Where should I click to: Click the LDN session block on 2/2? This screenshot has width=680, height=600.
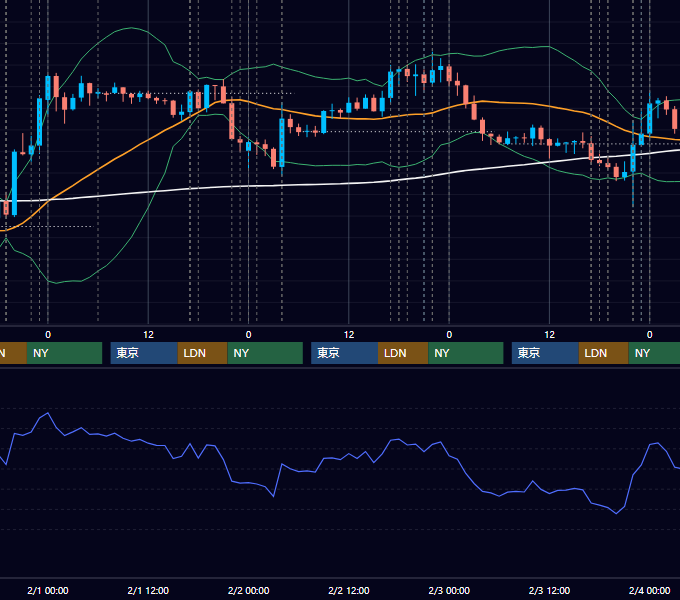click(403, 353)
